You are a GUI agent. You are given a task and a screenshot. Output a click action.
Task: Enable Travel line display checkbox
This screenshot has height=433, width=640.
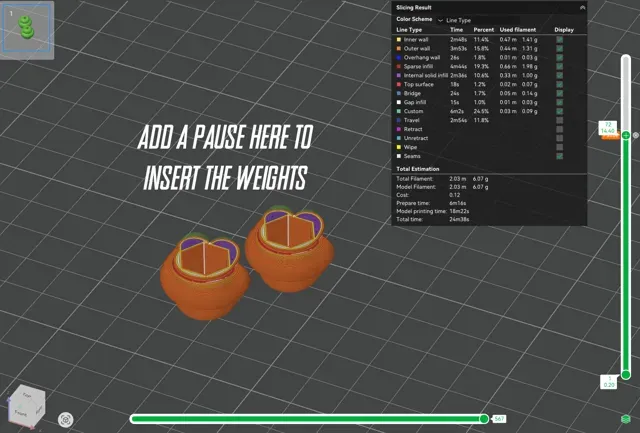click(560, 120)
